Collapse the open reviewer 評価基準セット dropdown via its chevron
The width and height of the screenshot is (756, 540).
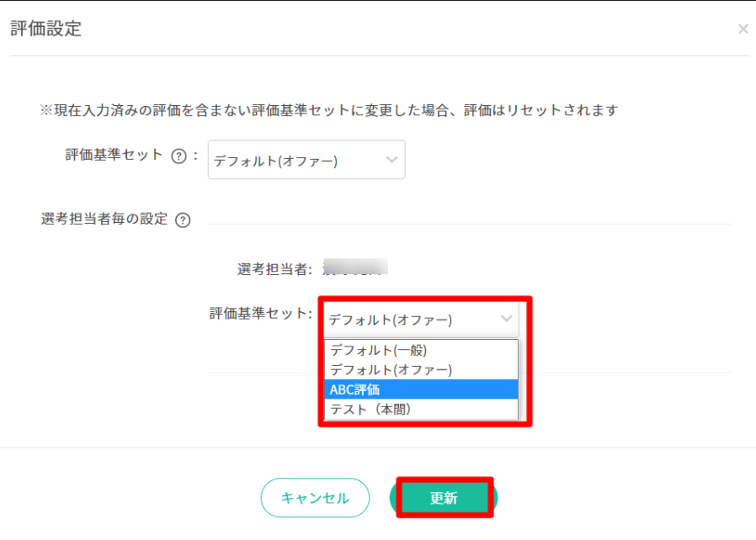(x=506, y=319)
